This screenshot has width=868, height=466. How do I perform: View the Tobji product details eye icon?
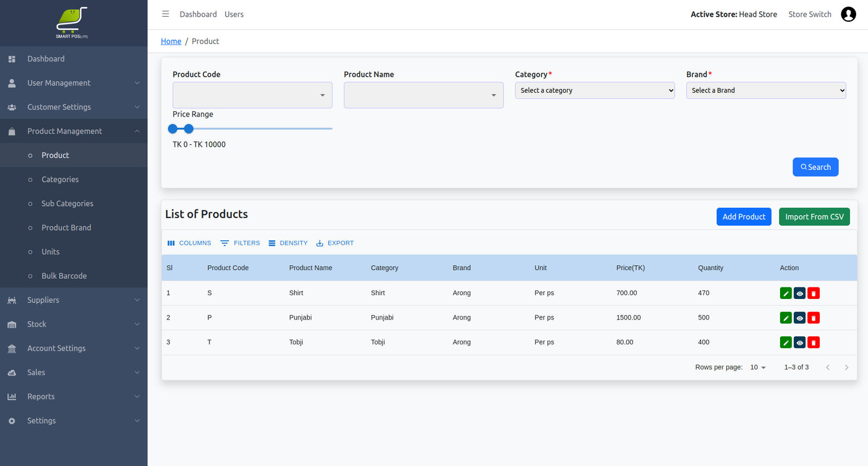click(800, 342)
